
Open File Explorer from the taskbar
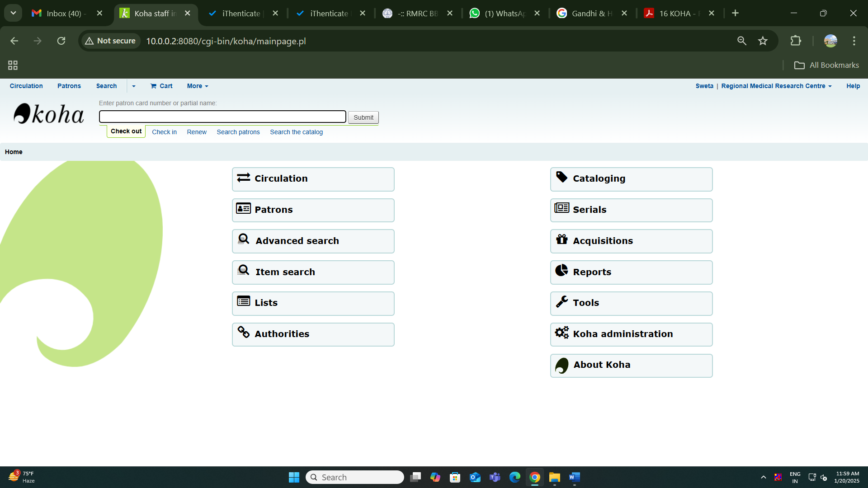pos(555,477)
